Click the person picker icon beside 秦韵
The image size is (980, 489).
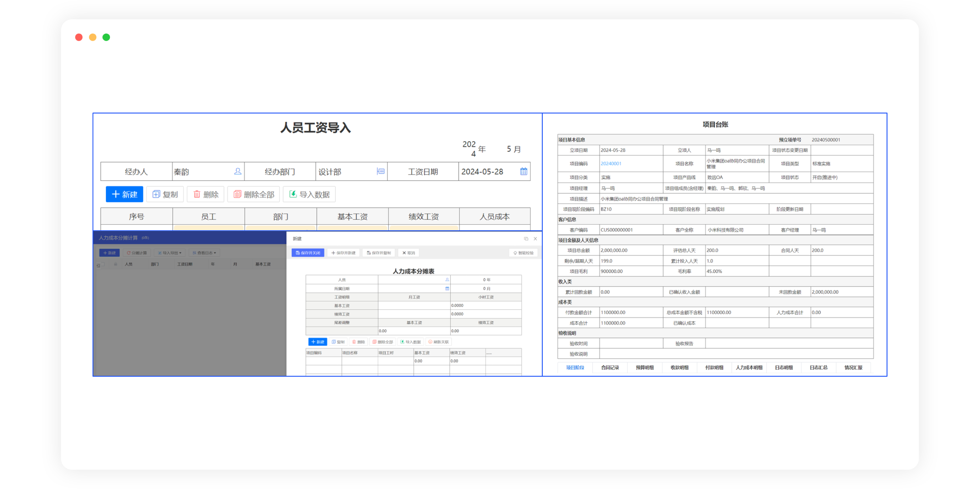click(238, 172)
